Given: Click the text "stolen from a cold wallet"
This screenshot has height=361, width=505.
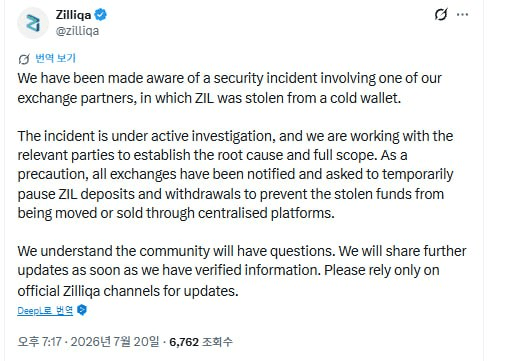Looking at the screenshot, I should (322, 98).
